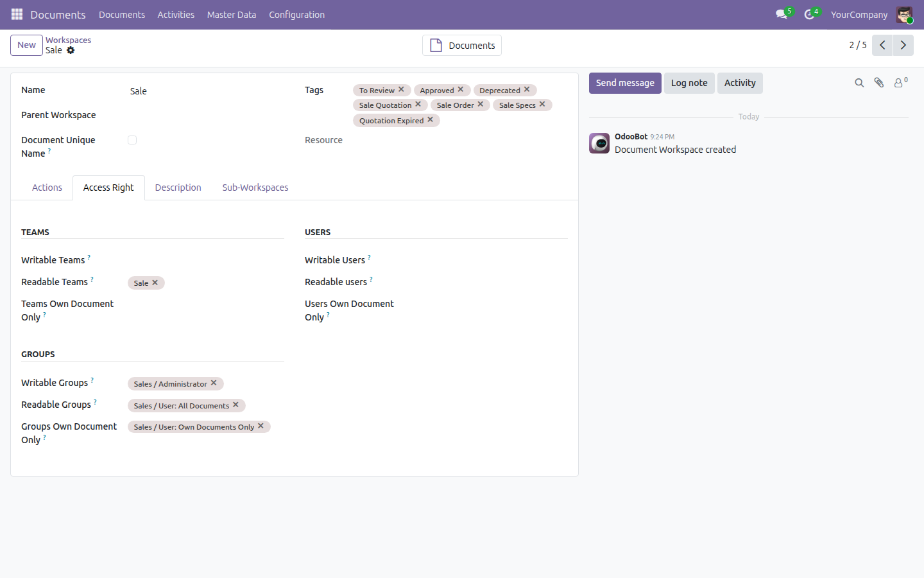Go to previous workspace record

click(x=882, y=45)
